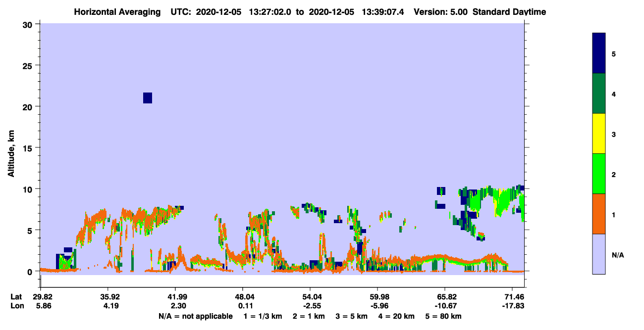Viewport: 644px width, 330px height.
Task: Click legend note 'N/A = not applicable'
Action: coord(196,317)
